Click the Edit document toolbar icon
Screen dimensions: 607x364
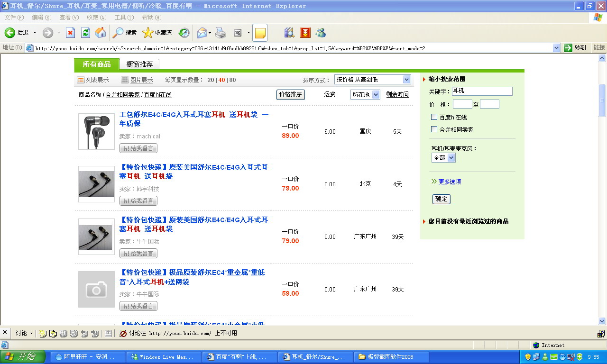point(238,33)
